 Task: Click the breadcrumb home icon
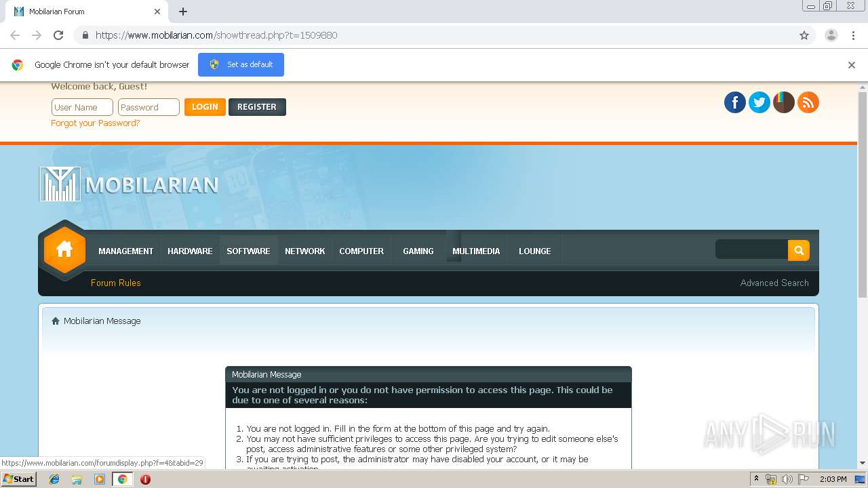pos(56,321)
